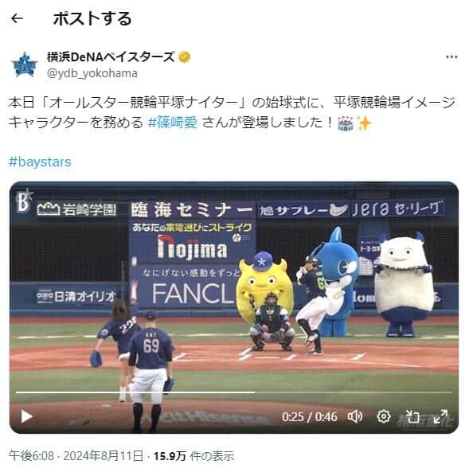This screenshot has width=469, height=476.
Task: Click the post timestamp 午後6:08
Action: coord(31,455)
